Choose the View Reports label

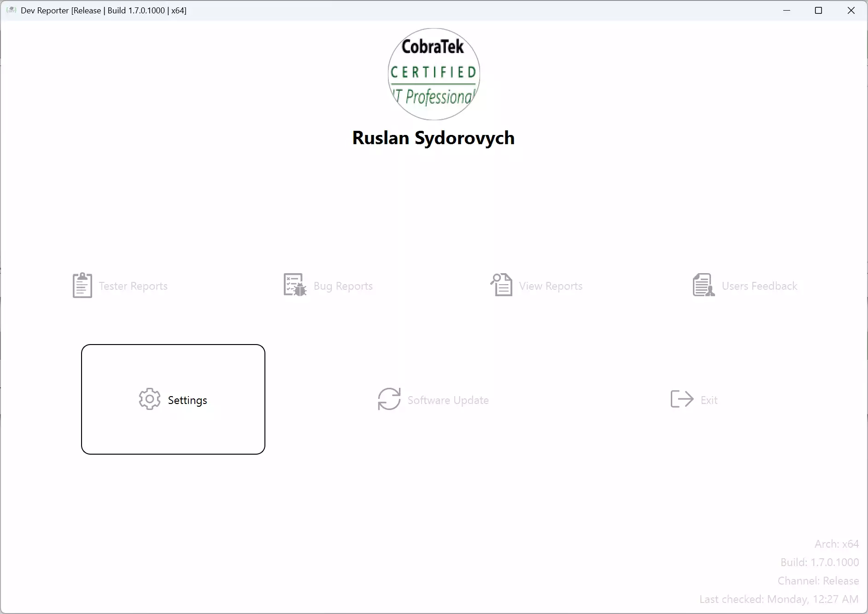tap(551, 286)
